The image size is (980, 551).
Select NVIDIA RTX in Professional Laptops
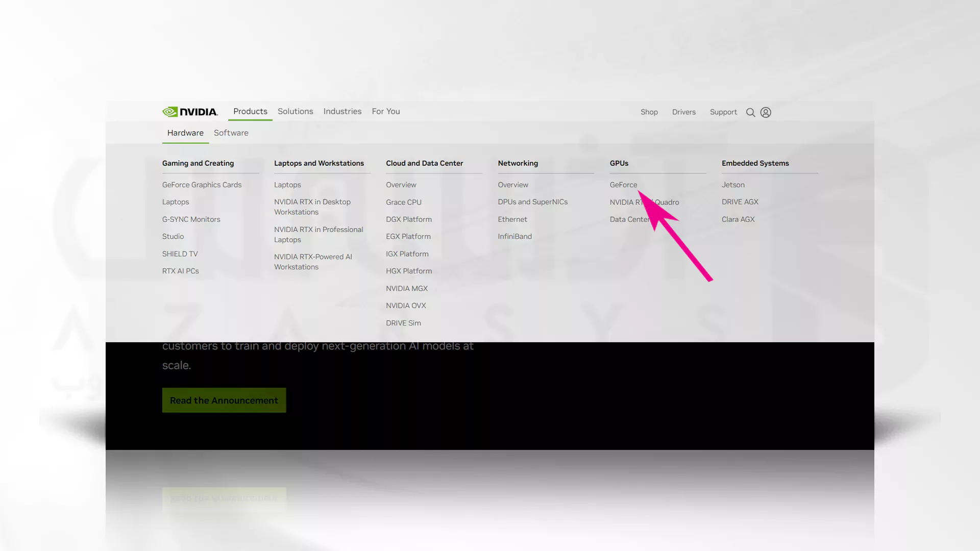(x=318, y=235)
